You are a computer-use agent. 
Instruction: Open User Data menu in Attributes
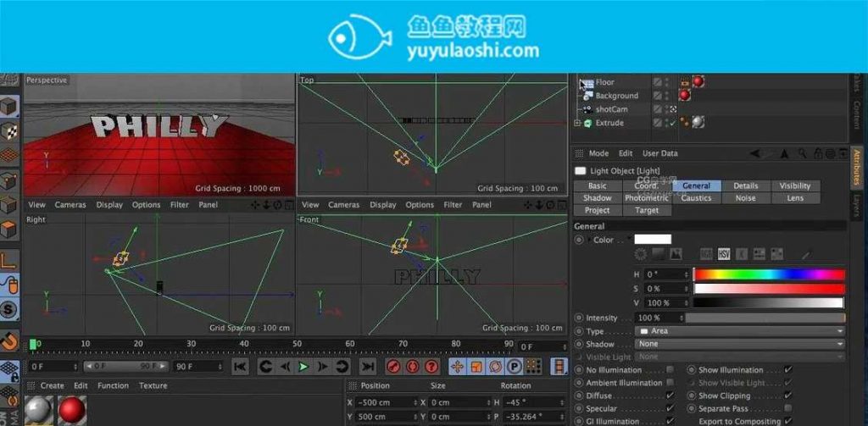point(659,153)
